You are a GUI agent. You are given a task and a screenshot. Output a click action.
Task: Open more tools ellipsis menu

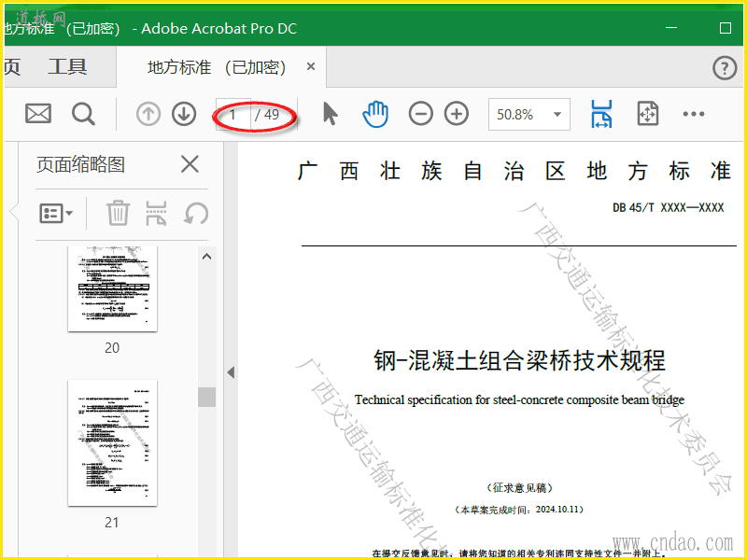click(x=693, y=114)
